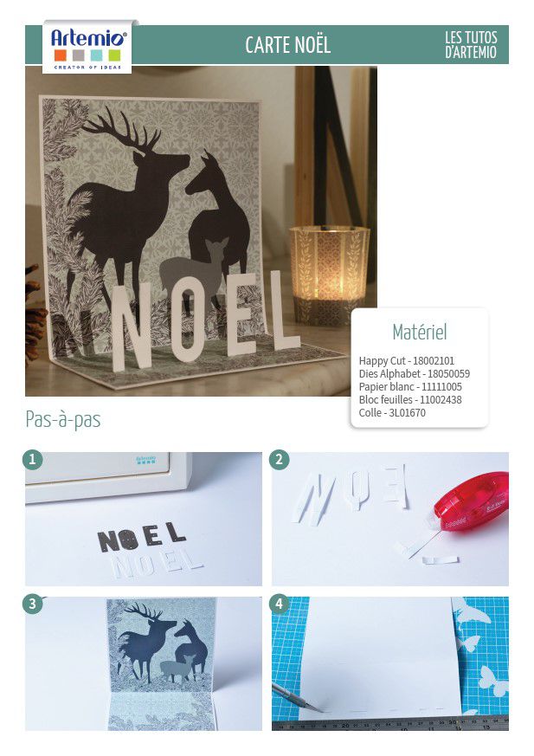This screenshot has height=756, width=534.
Task: Click the orange square in the Artemio logo
Action: tap(61, 55)
